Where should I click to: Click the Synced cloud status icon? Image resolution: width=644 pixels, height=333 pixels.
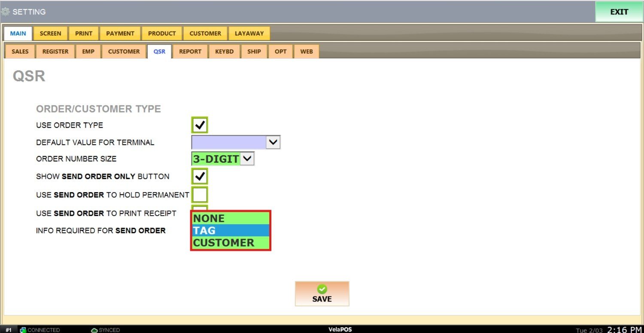(94, 330)
